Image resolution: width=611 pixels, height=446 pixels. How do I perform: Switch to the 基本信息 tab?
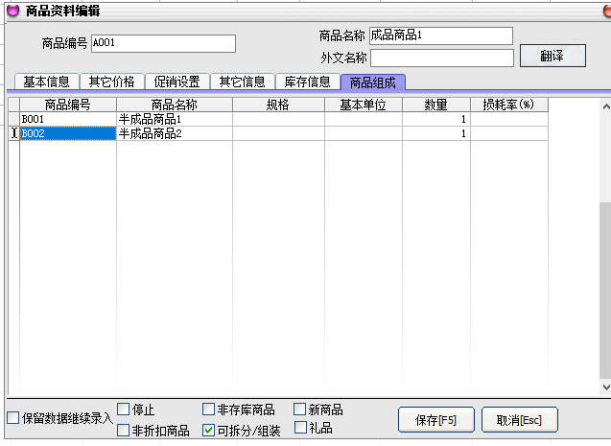click(x=46, y=82)
